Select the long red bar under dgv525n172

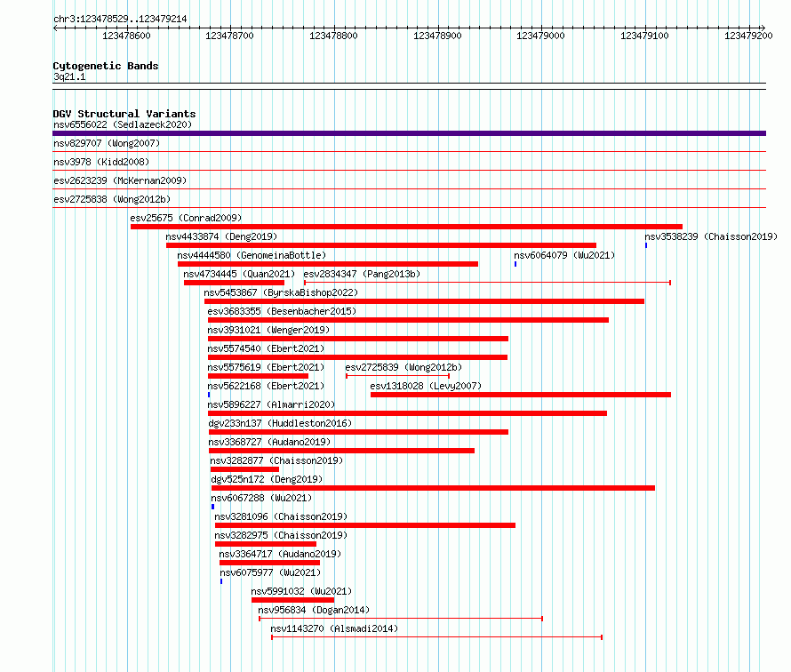pos(434,488)
